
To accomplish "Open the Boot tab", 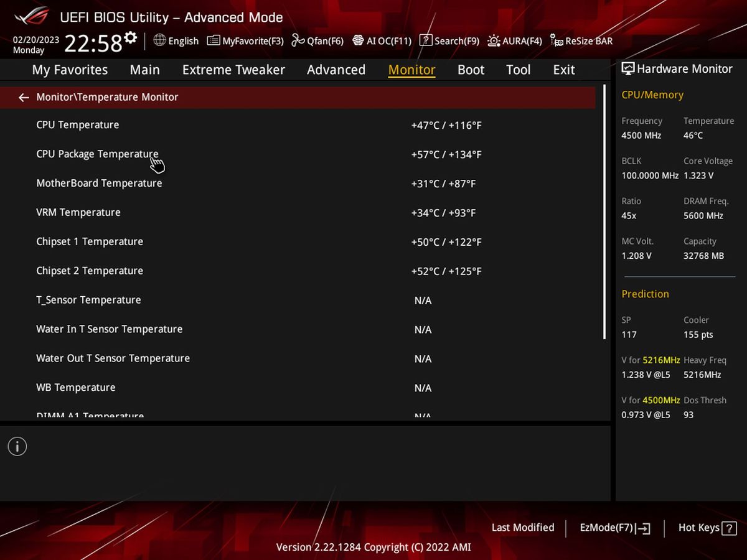I will (x=471, y=70).
